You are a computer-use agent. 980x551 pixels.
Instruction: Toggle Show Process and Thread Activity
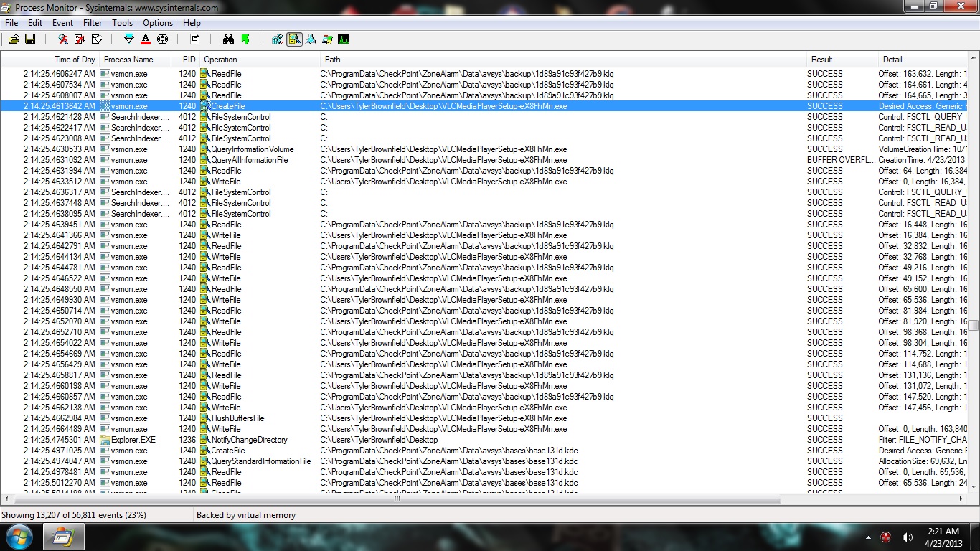pyautogui.click(x=327, y=39)
